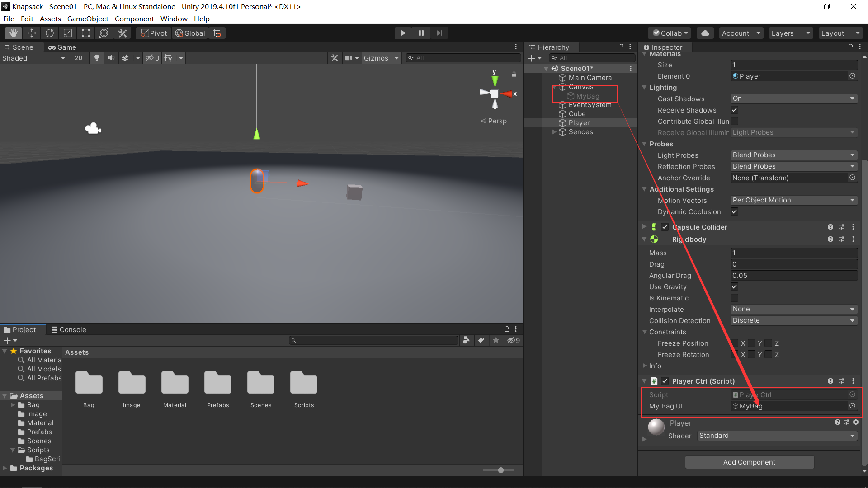The height and width of the screenshot is (488, 868).
Task: Toggle Is Kinematic checkbox in Rigidbody
Action: (734, 298)
